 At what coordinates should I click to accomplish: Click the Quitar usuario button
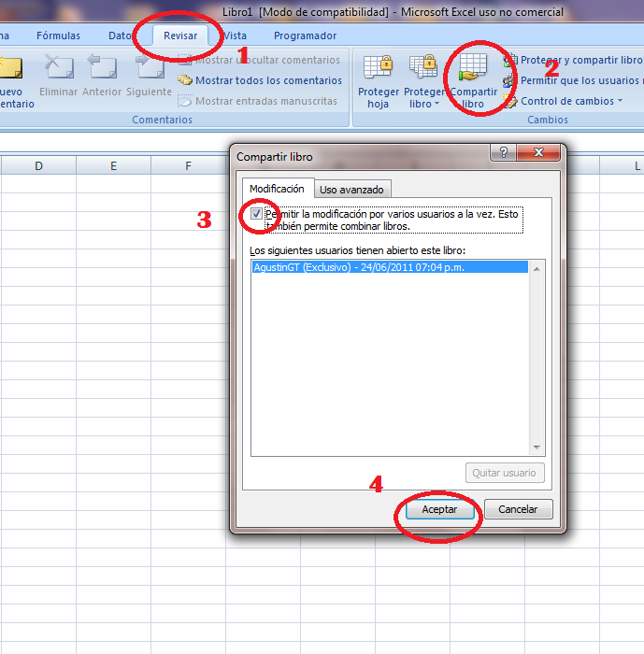(x=505, y=473)
